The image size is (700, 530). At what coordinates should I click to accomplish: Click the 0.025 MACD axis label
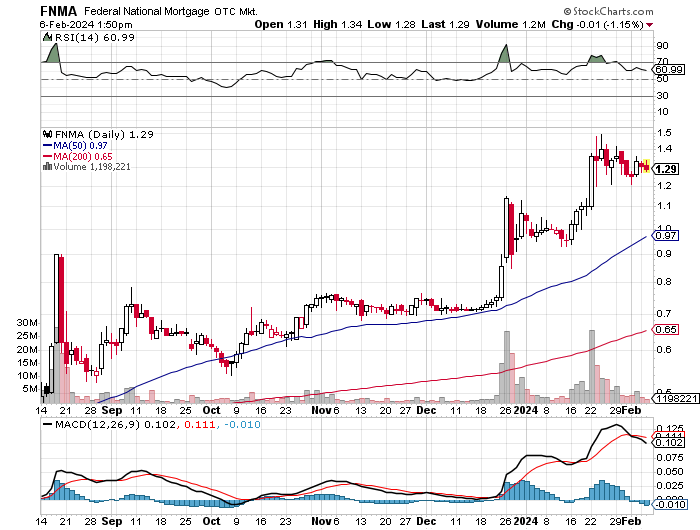pyautogui.click(x=670, y=486)
